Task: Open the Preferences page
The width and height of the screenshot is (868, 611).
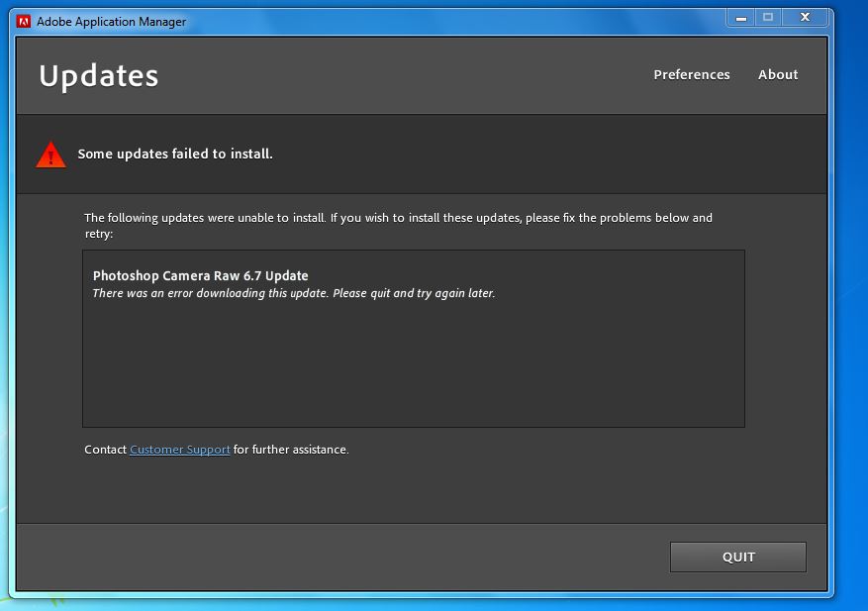Action: tap(691, 75)
